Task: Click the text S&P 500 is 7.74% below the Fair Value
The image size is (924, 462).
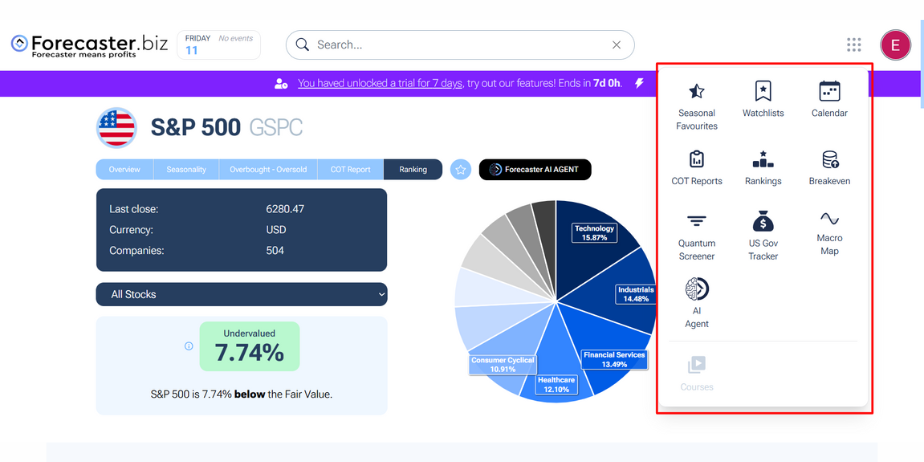Action: pos(242,394)
